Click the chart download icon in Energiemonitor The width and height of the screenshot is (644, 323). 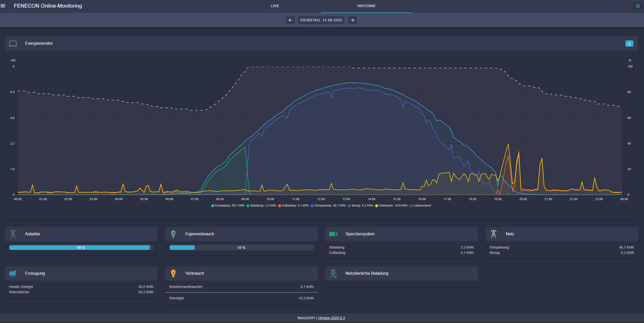pos(629,43)
